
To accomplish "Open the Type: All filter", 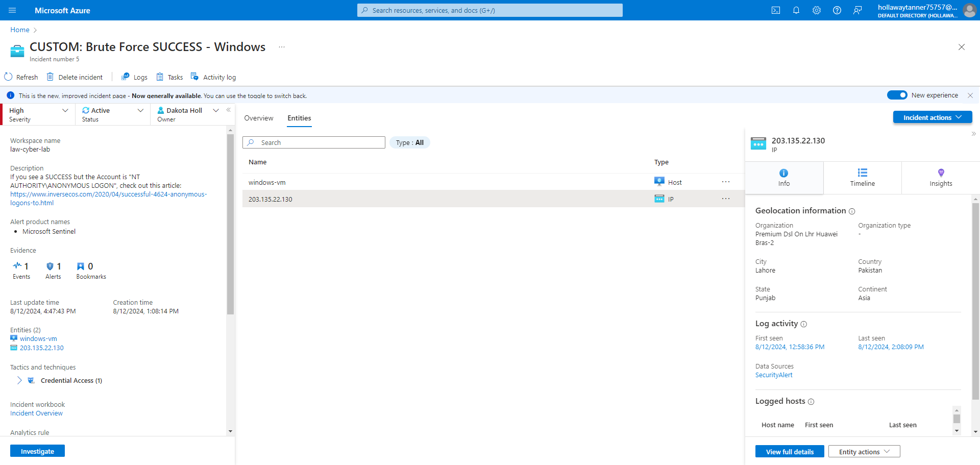I will pyautogui.click(x=410, y=142).
